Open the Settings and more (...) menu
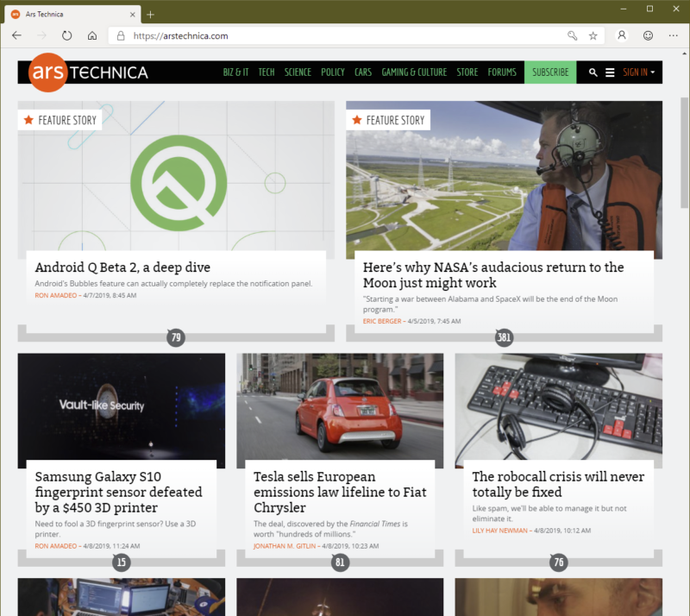 tap(674, 36)
